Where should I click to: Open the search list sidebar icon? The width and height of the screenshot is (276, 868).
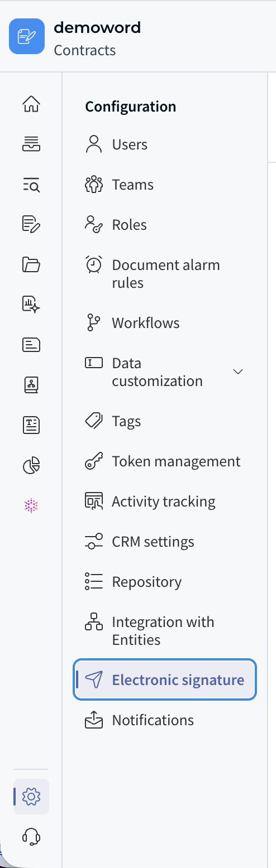point(31,184)
